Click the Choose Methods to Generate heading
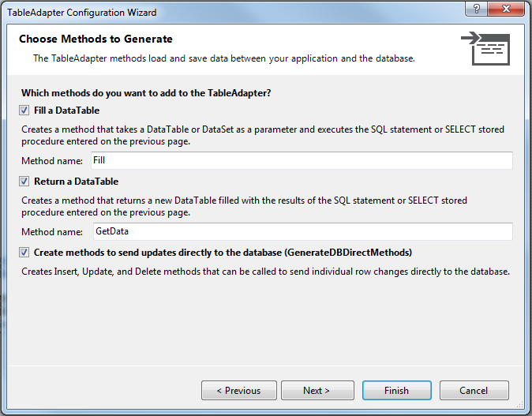 point(96,39)
